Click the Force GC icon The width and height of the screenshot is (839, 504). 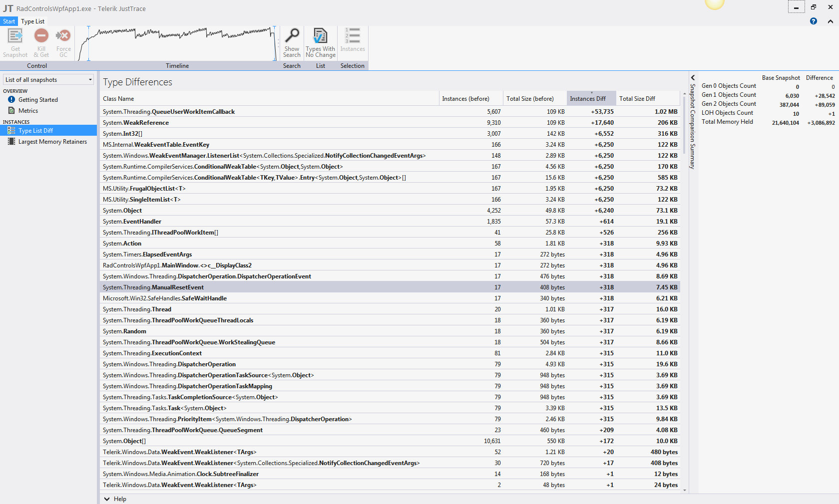pos(63,35)
